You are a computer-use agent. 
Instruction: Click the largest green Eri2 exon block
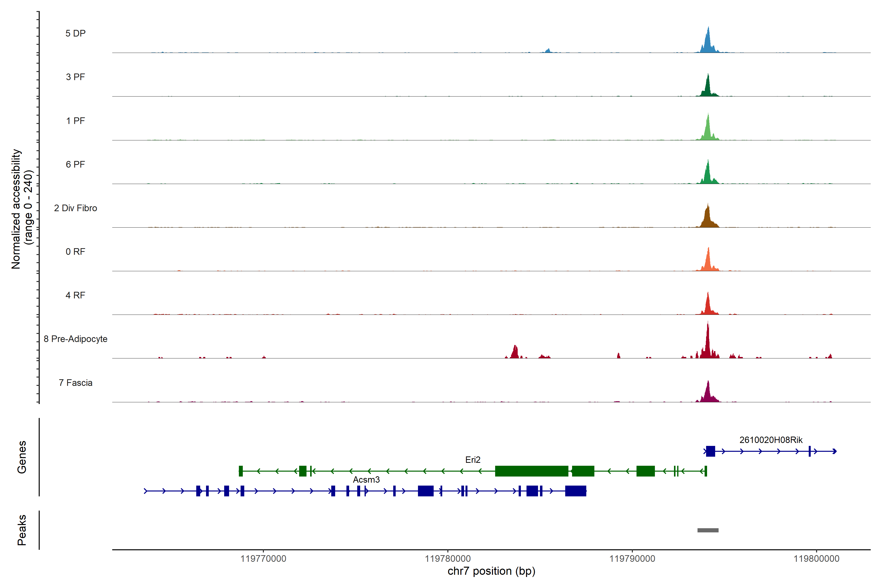[531, 471]
